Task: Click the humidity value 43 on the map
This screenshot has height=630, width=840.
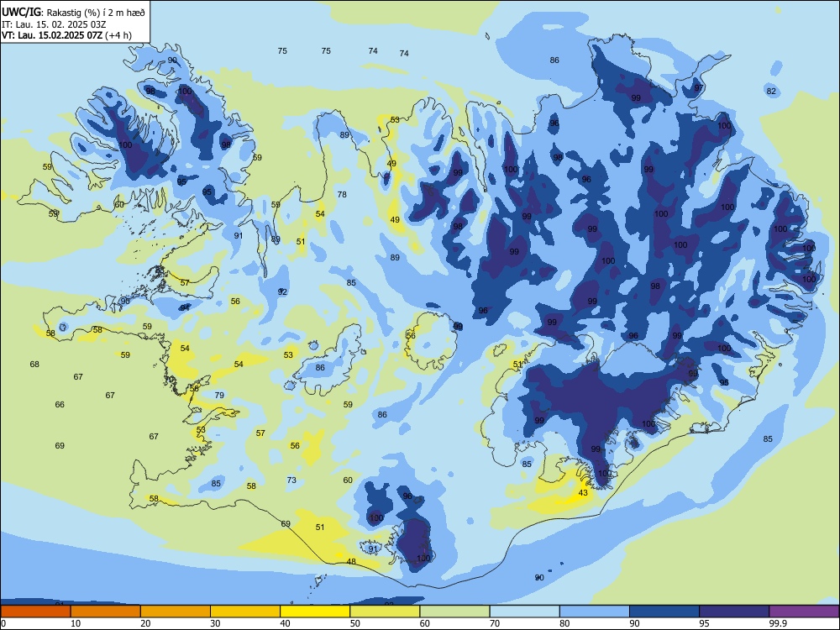Action: [x=583, y=493]
